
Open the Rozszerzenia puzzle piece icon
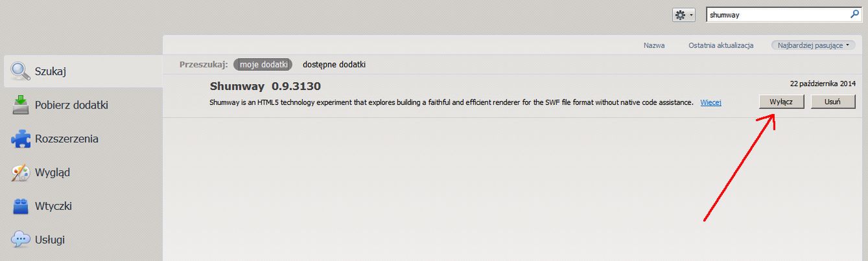coord(21,139)
